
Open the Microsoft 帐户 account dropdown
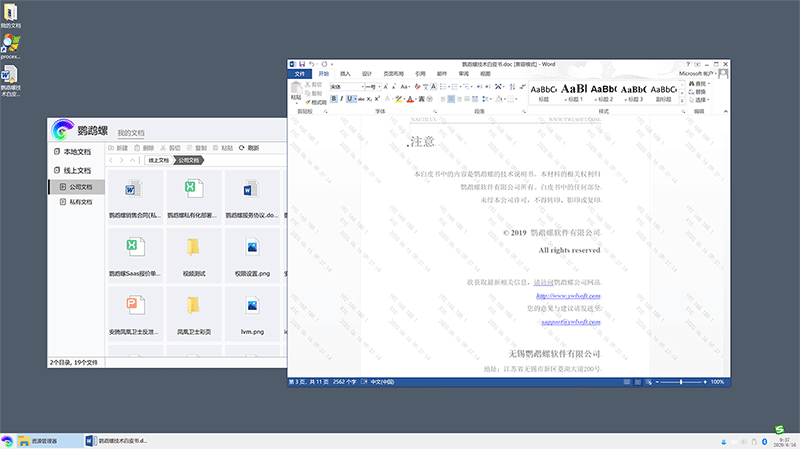coord(697,74)
